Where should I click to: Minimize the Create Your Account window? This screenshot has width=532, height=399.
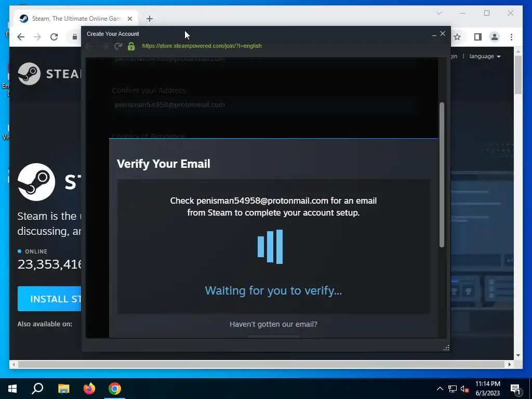pos(434,34)
